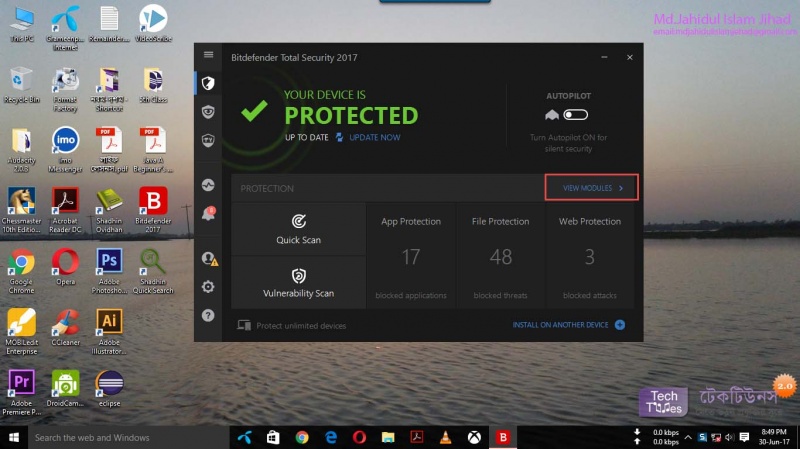This screenshot has height=449, width=800.
Task: Select the imo Messenger desktop icon
Action: (x=65, y=149)
